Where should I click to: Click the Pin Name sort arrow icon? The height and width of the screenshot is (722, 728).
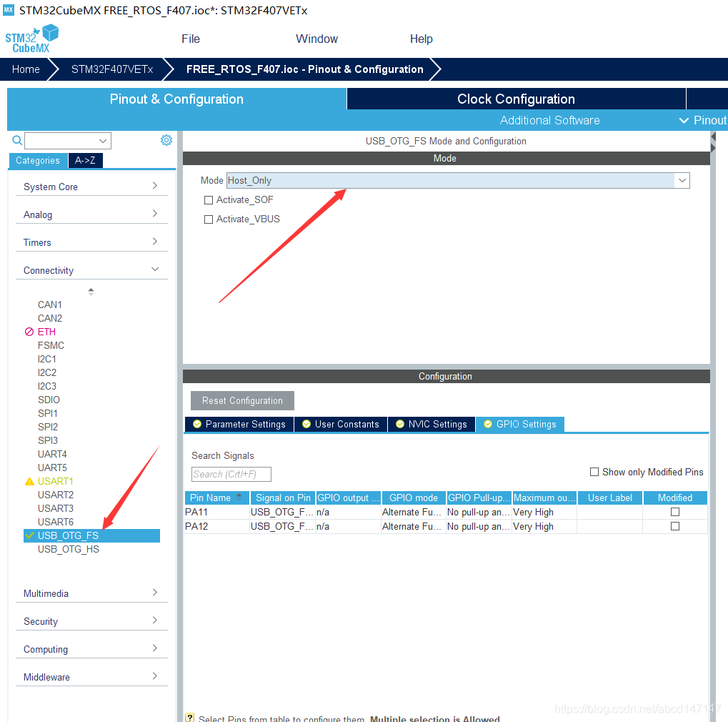click(239, 497)
